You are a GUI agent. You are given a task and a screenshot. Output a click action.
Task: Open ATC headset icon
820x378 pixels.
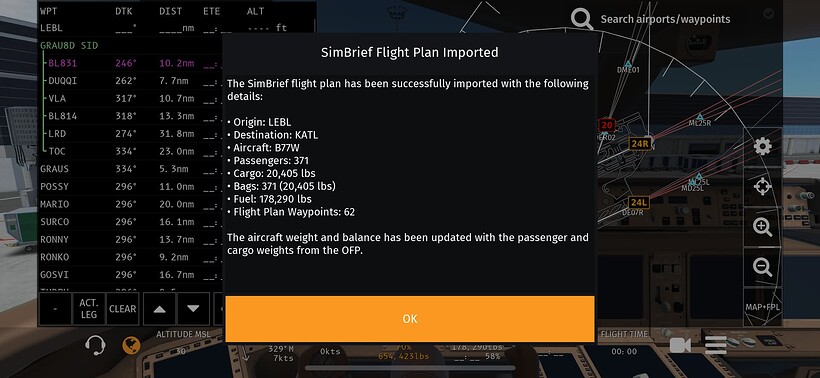(x=96, y=346)
